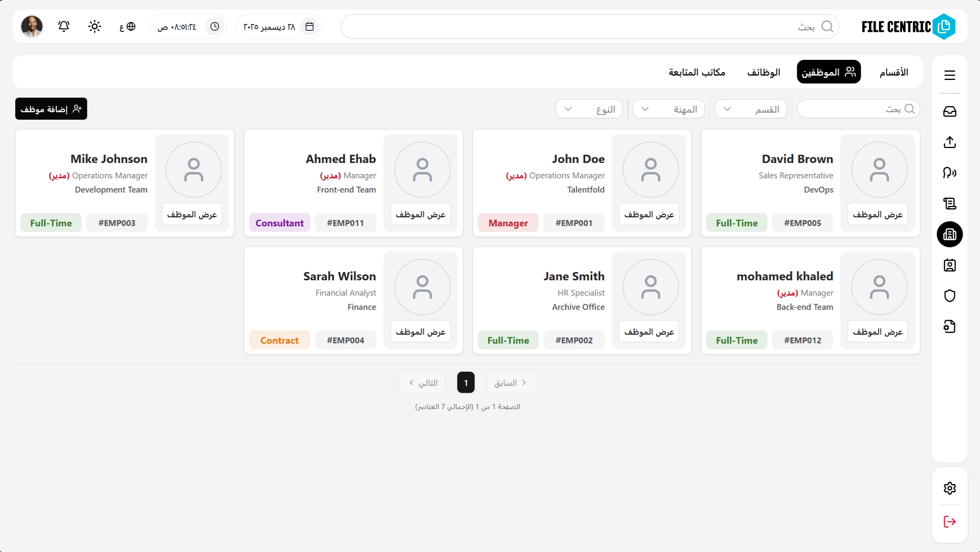This screenshot has height=552, width=980.
Task: Click the upload icon in right sidebar
Action: [949, 142]
